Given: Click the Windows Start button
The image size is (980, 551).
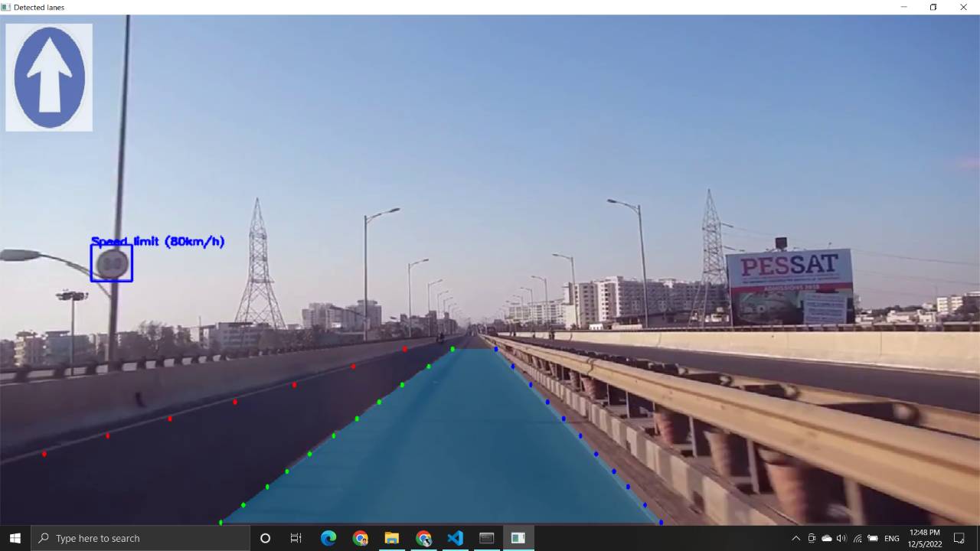Looking at the screenshot, I should pos(14,538).
